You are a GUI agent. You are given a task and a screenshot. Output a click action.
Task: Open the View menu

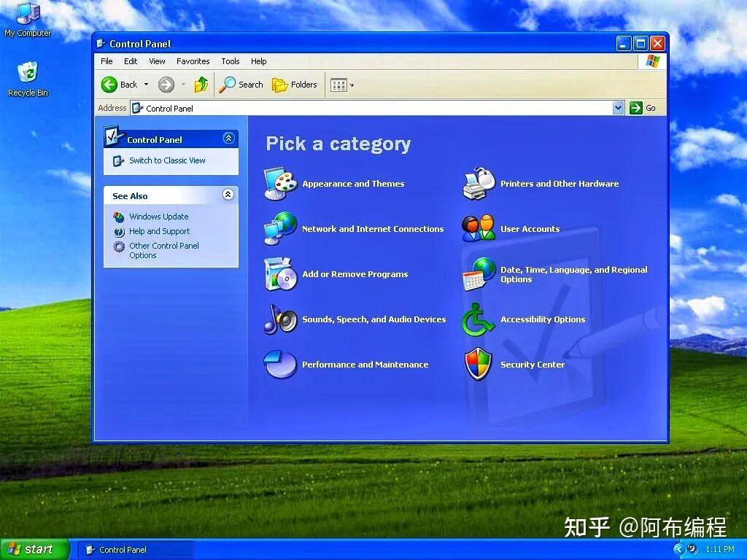click(157, 61)
